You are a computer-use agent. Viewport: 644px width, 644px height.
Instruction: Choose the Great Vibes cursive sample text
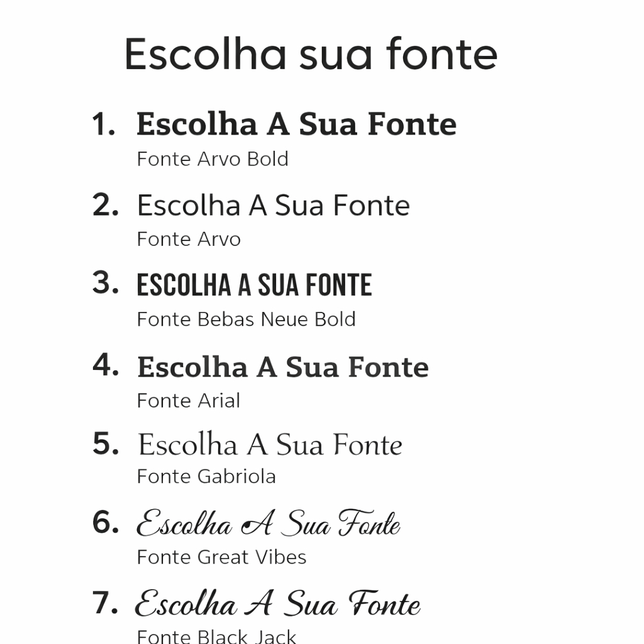[x=269, y=524]
